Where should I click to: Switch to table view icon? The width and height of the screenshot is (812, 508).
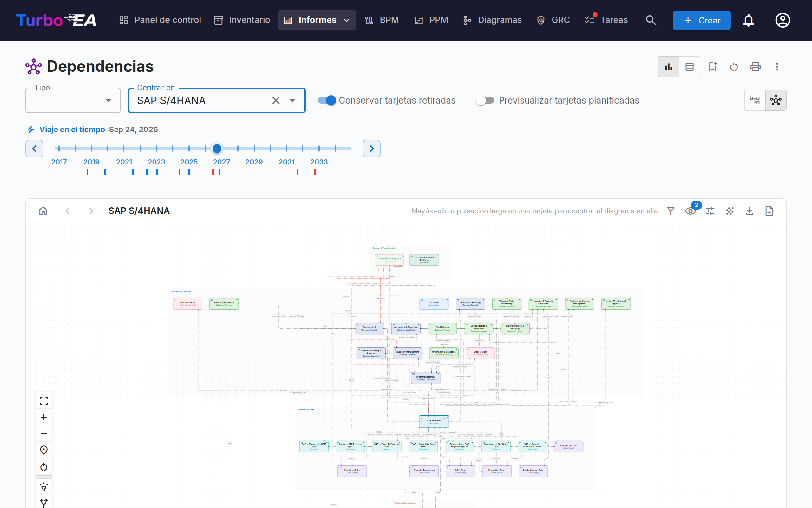tap(690, 67)
